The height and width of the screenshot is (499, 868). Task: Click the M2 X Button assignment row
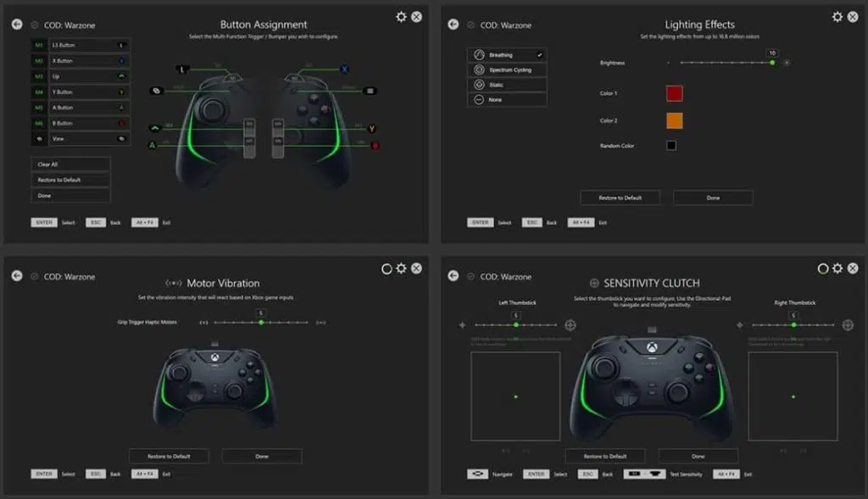pyautogui.click(x=81, y=61)
